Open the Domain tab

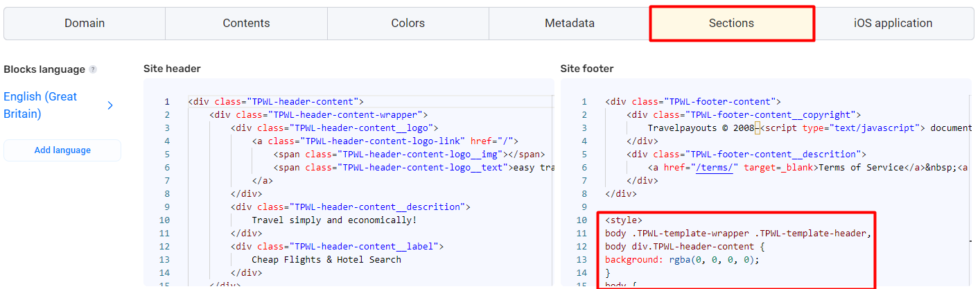pyautogui.click(x=85, y=23)
